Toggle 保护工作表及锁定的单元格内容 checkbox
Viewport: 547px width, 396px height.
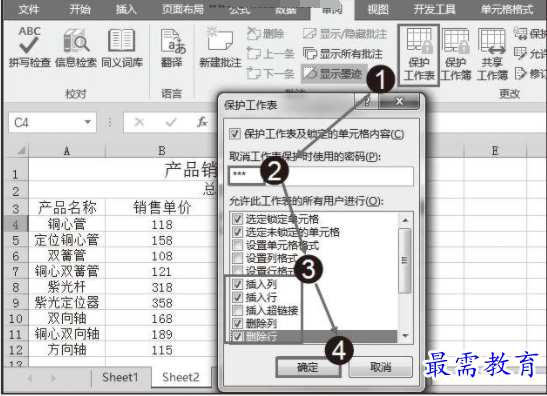point(235,134)
